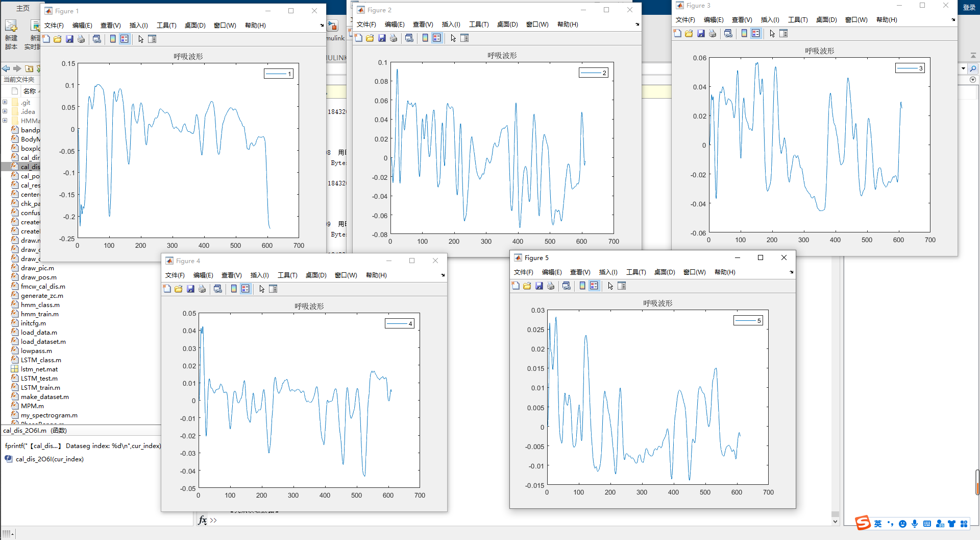Viewport: 980px width, 540px height.
Task: Click Figure 5 legend entry 5
Action: point(748,321)
